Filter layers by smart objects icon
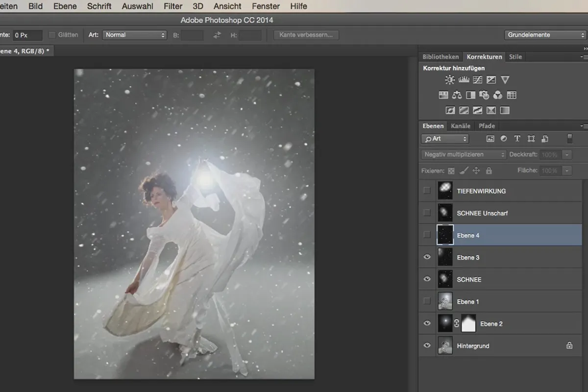 point(545,139)
